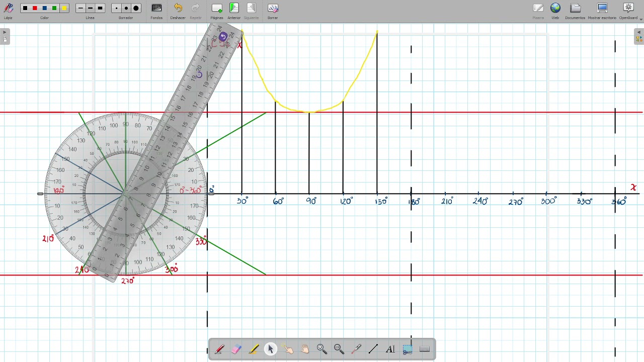Choose the black pen color

[x=25, y=8]
